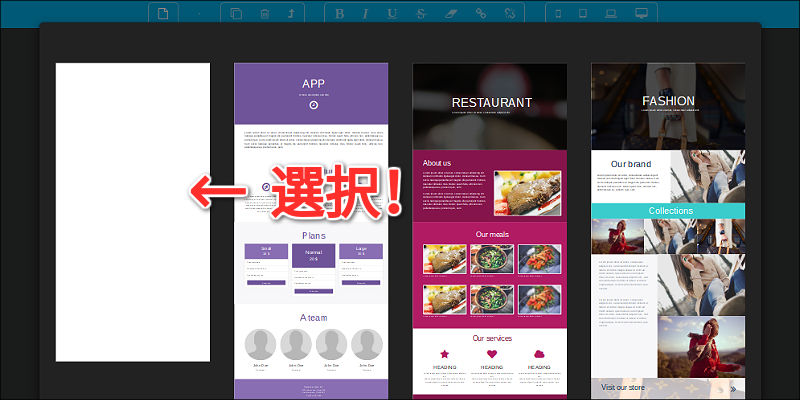The height and width of the screenshot is (400, 800).
Task: Click the 'Our services' heading
Action: click(492, 338)
